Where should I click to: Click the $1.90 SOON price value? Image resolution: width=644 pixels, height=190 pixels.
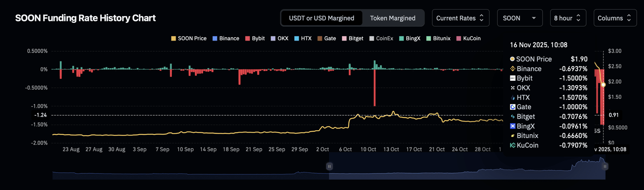(x=579, y=59)
